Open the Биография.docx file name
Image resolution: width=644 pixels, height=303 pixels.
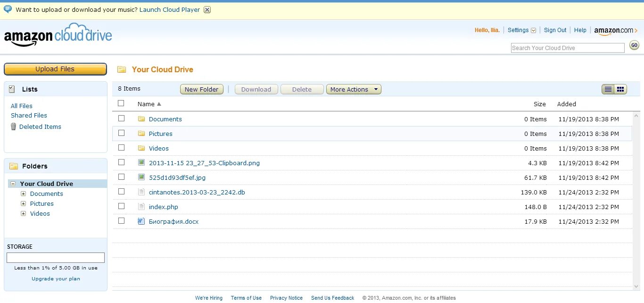coord(173,221)
